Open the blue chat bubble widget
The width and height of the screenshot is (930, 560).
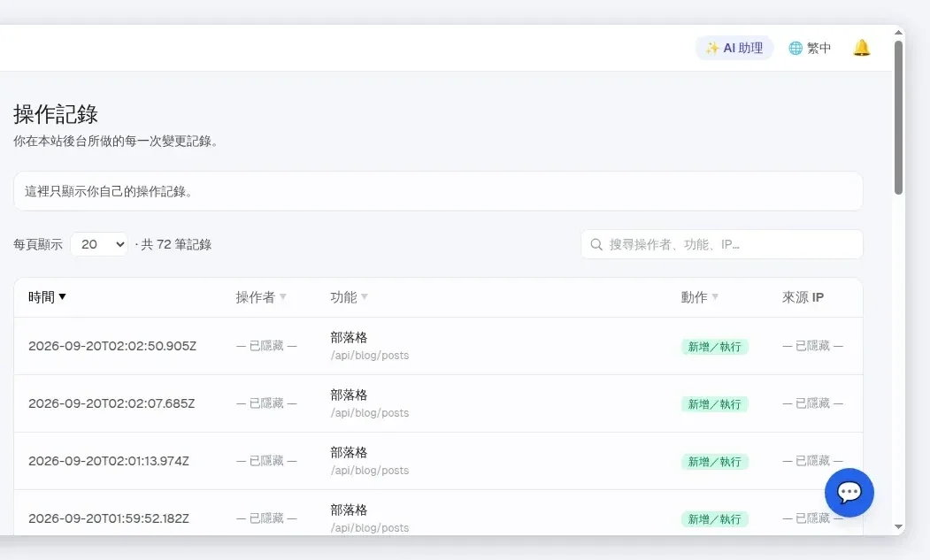tap(849, 493)
